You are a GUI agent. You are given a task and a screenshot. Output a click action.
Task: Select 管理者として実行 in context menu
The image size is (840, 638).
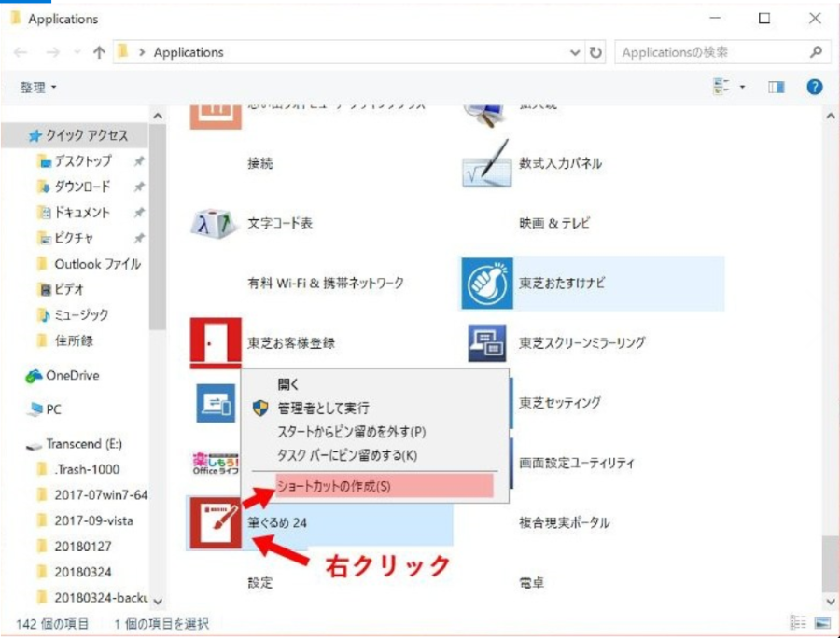323,408
